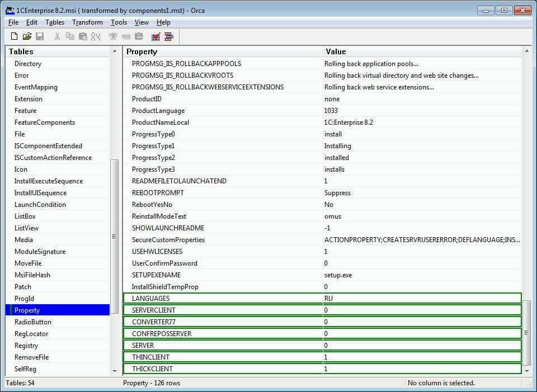
Task: Click the Paste clipboard toolbar icon
Action: [83, 36]
